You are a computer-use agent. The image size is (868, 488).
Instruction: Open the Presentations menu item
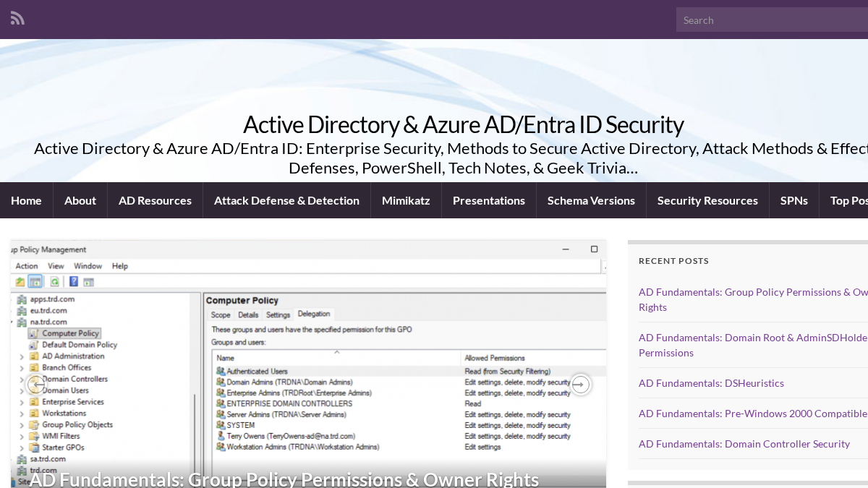pos(489,200)
